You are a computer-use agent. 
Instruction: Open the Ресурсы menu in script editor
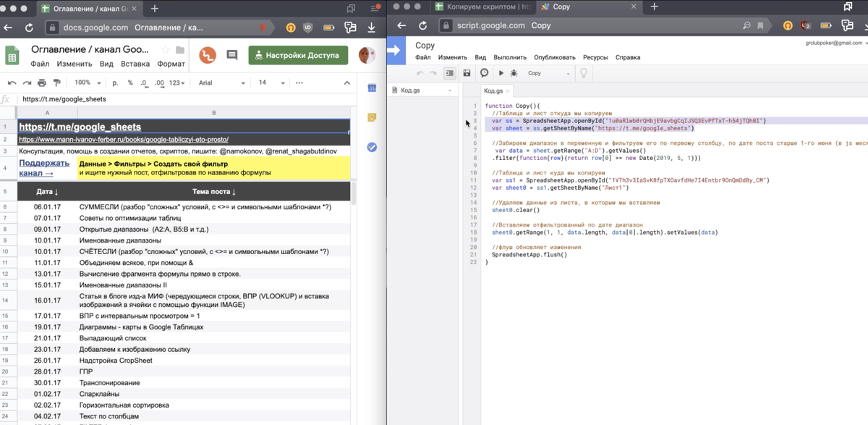595,57
